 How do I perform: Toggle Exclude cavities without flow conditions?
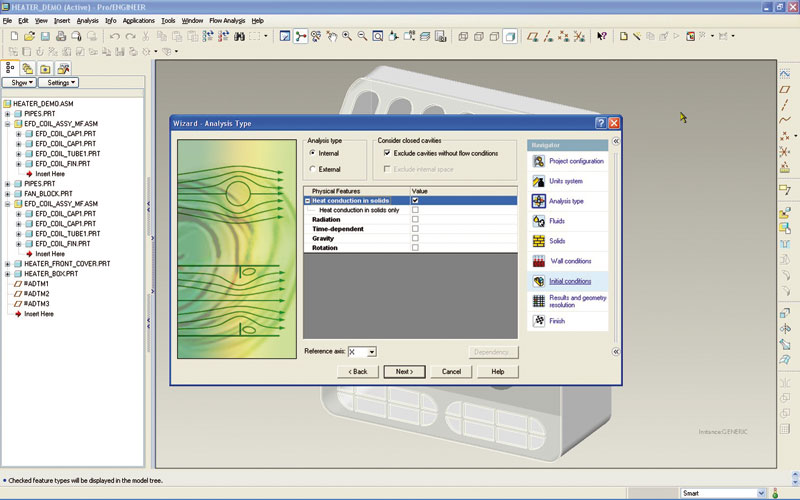[x=387, y=153]
